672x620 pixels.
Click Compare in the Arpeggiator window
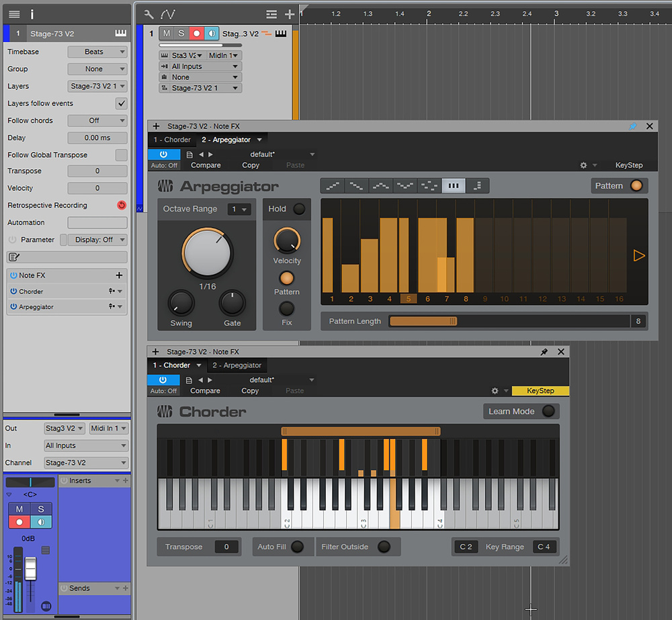click(206, 165)
